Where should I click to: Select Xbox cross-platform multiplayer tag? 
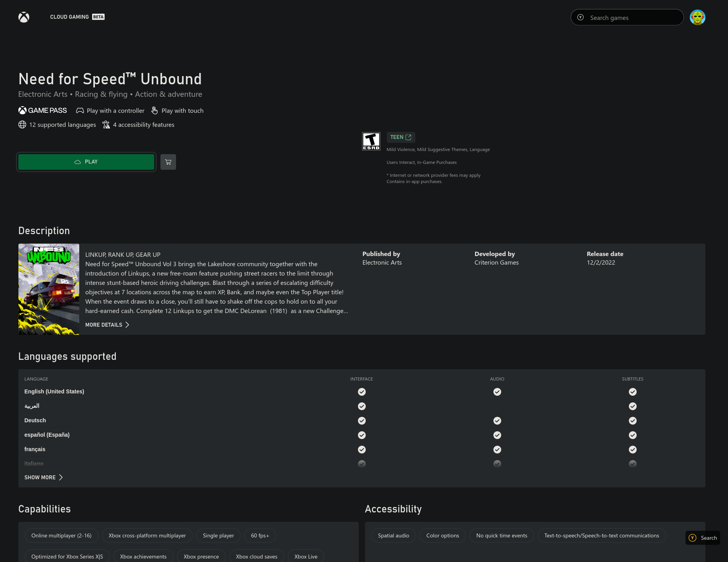tap(147, 535)
